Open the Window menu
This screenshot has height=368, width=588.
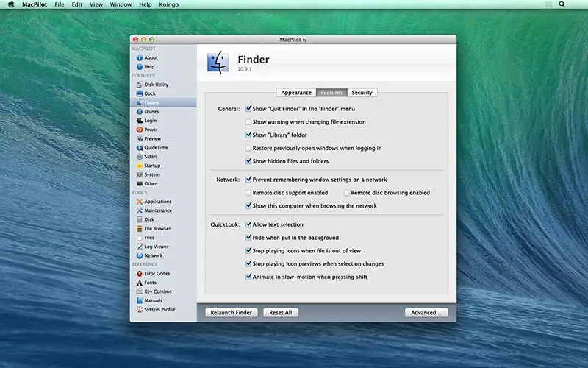pos(121,4)
